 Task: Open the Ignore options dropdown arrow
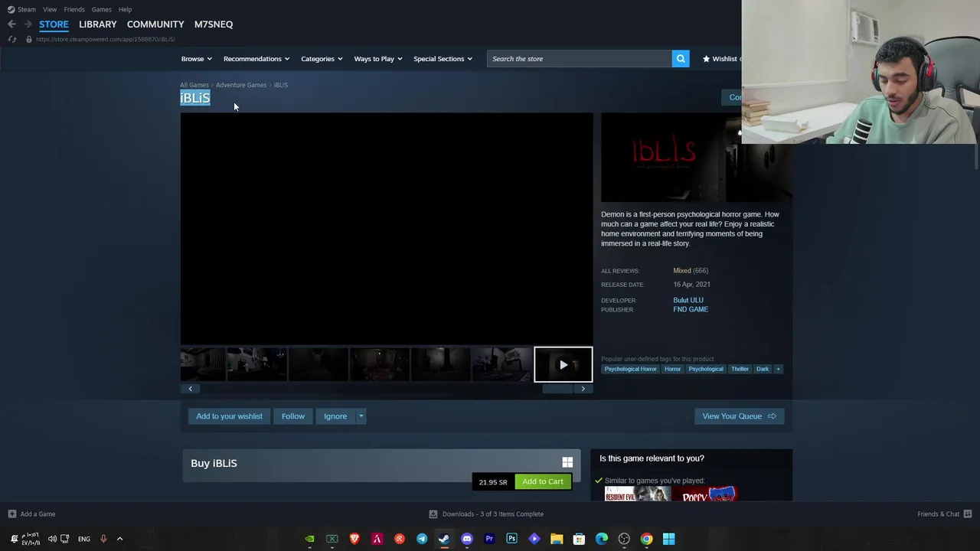point(361,416)
